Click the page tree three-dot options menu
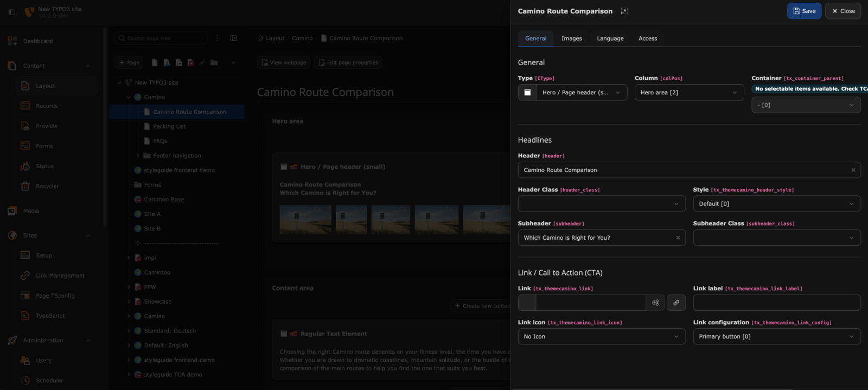The height and width of the screenshot is (390, 868). coord(217,39)
